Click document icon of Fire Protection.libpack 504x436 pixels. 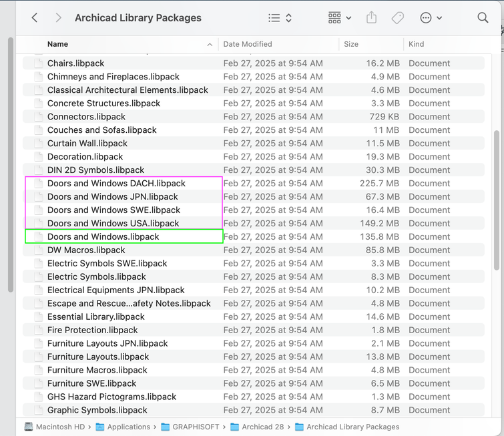(x=39, y=331)
